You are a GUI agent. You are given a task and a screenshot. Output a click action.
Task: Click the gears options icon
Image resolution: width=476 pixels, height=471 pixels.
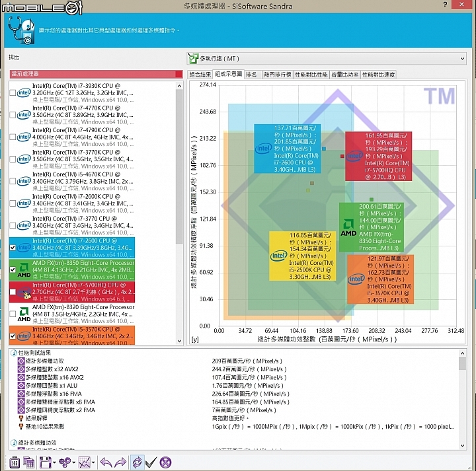tap(65, 462)
